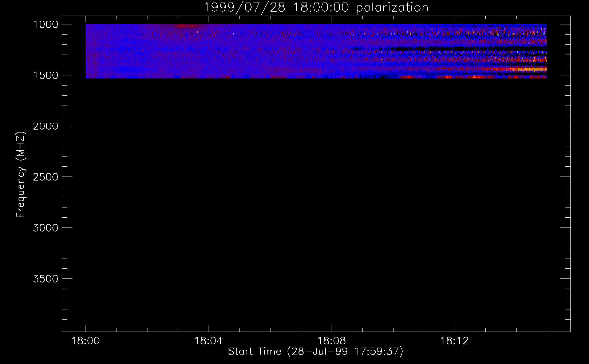
Task: Click the 3500 frequency tick label
Action: [46, 279]
